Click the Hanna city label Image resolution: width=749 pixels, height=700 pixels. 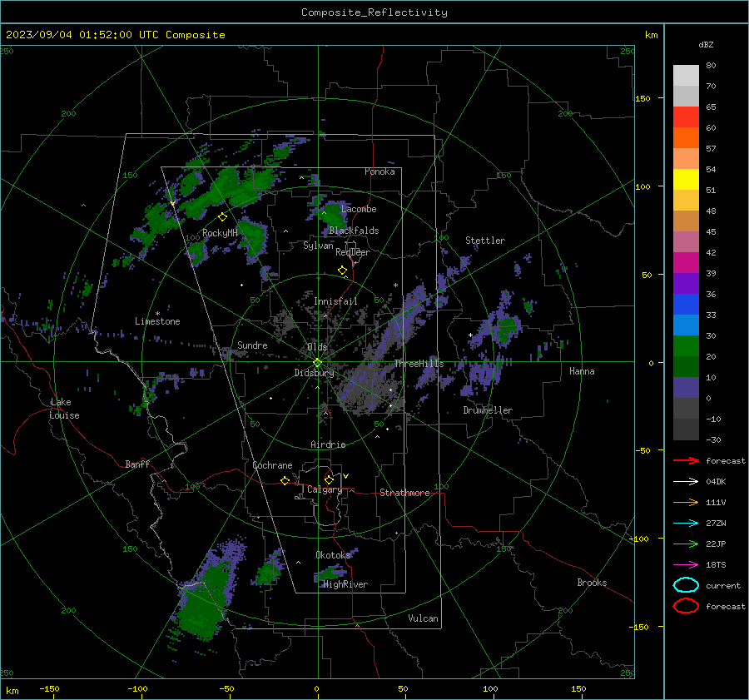tap(582, 371)
